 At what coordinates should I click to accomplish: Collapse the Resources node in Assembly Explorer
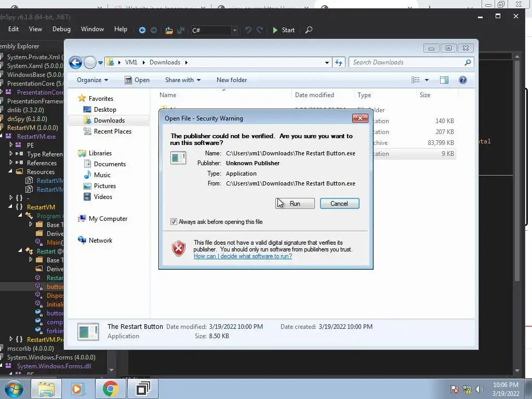click(11, 171)
